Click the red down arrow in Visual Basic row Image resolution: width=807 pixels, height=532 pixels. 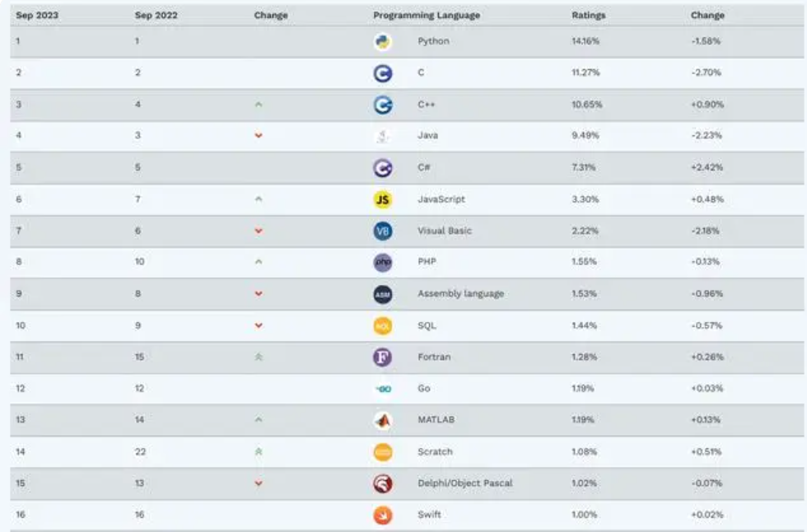259,231
